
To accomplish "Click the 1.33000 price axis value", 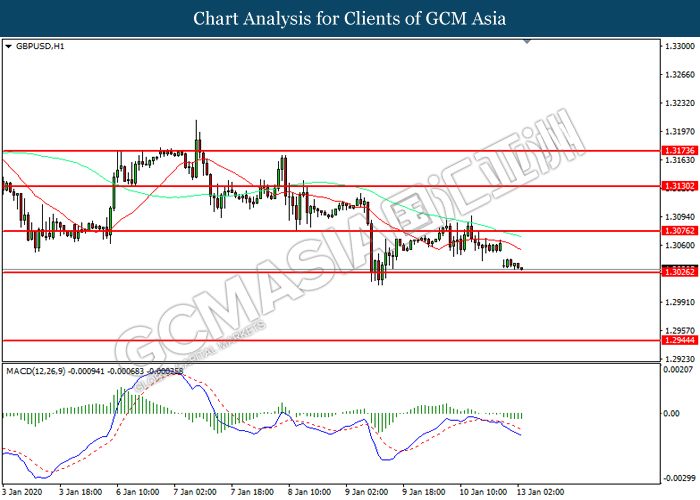I will tap(680, 46).
